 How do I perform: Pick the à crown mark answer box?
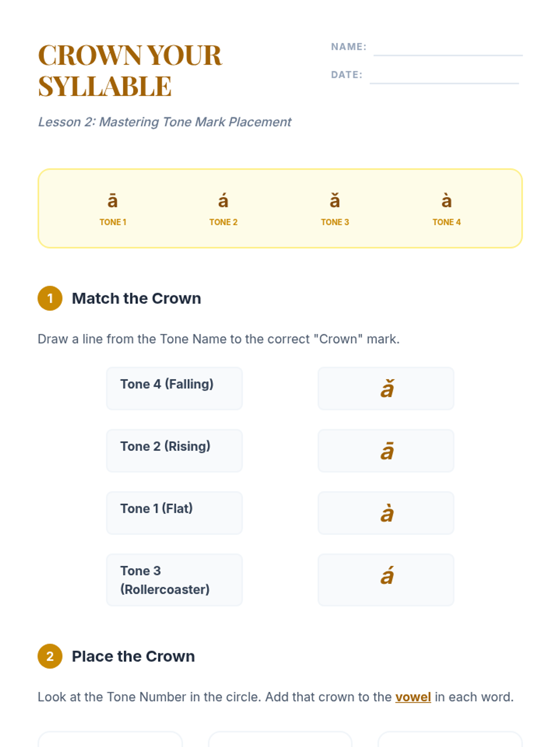385,513
